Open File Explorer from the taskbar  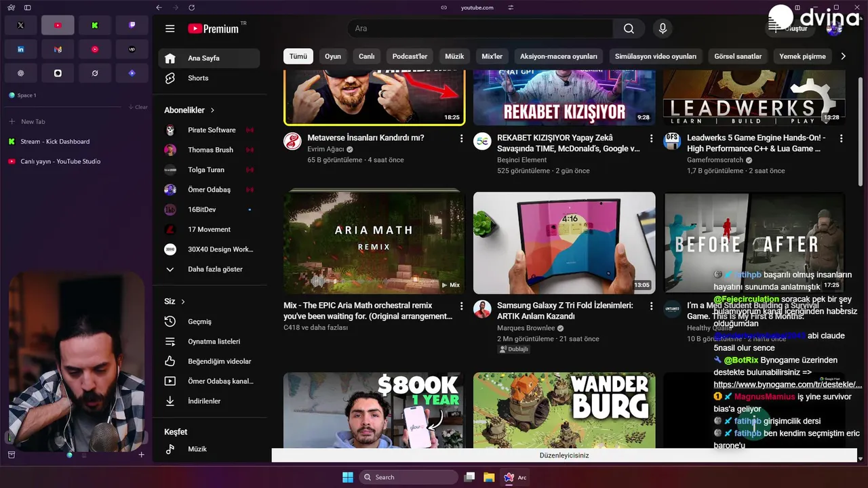click(x=489, y=477)
